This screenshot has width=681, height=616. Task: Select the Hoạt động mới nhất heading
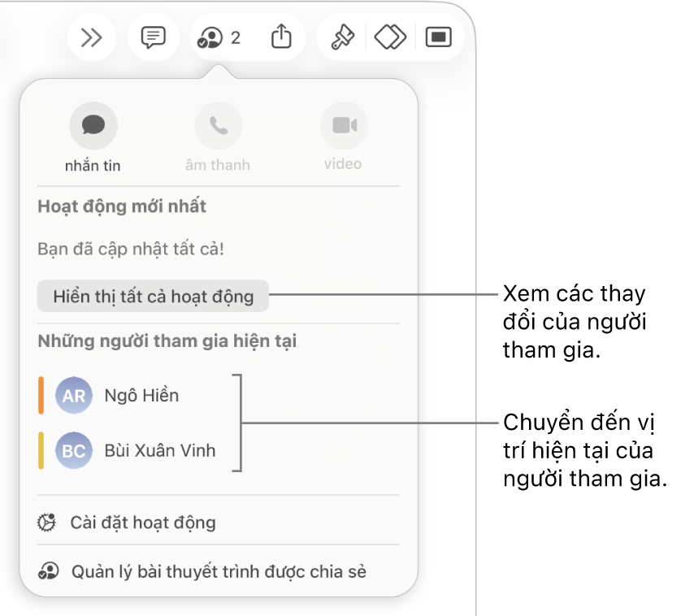click(x=122, y=206)
